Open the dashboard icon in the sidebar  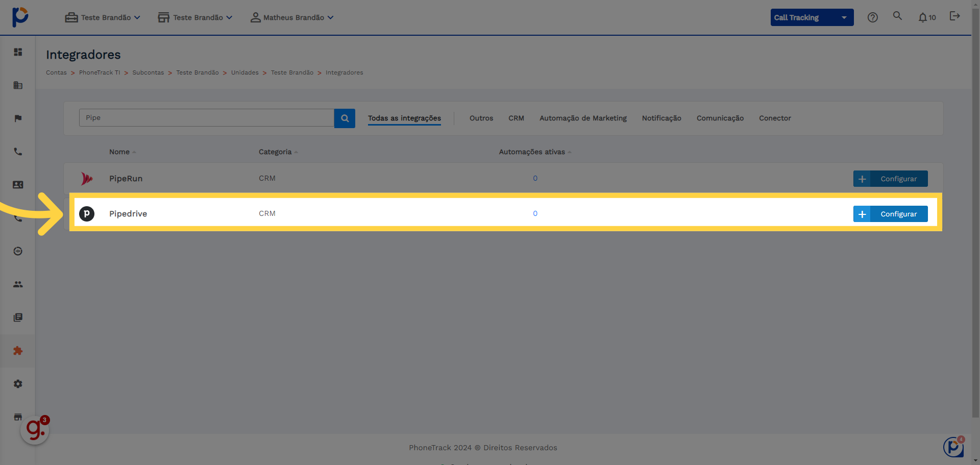(18, 52)
